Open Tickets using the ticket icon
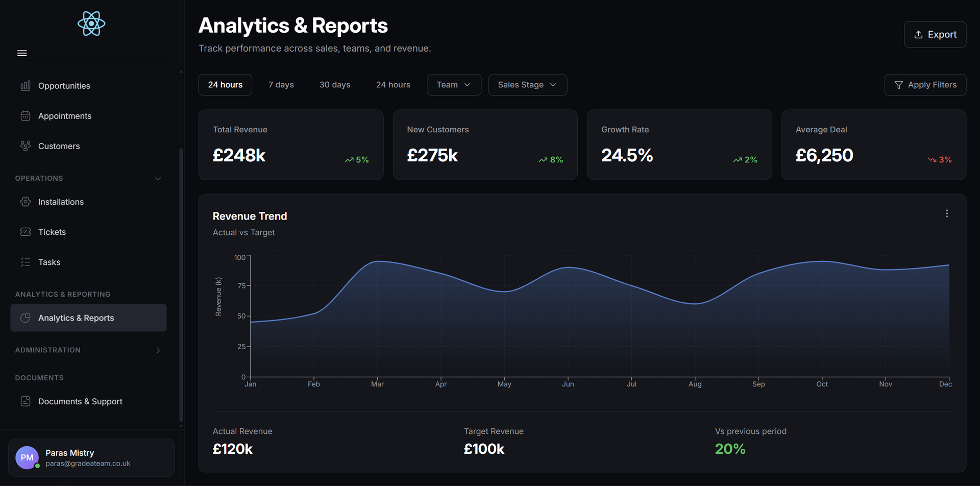Viewport: 980px width, 486px height. (26, 231)
